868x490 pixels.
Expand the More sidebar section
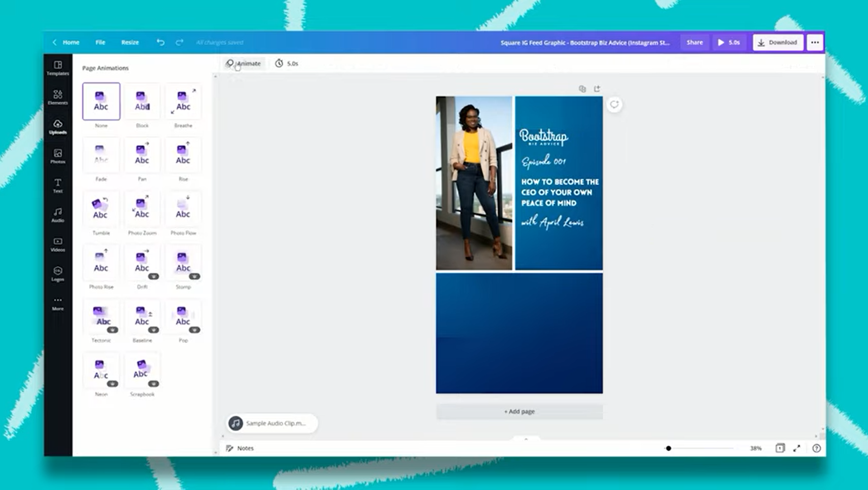pos(58,303)
